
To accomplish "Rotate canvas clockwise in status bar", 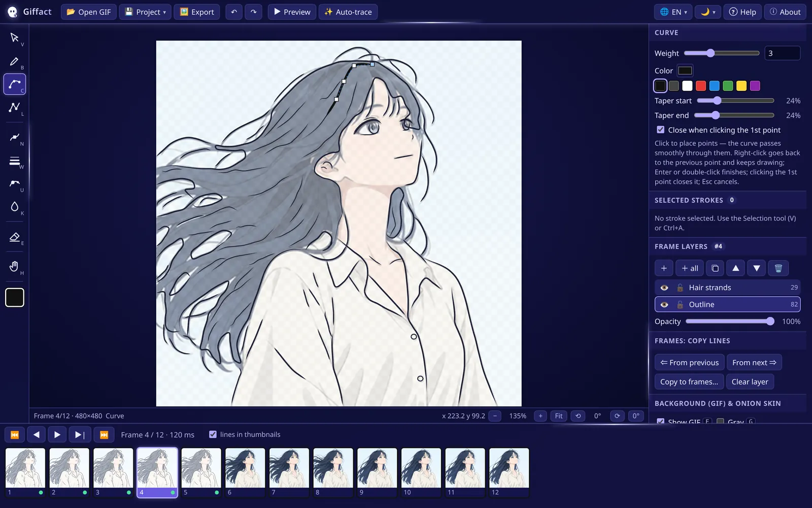I will tap(617, 416).
